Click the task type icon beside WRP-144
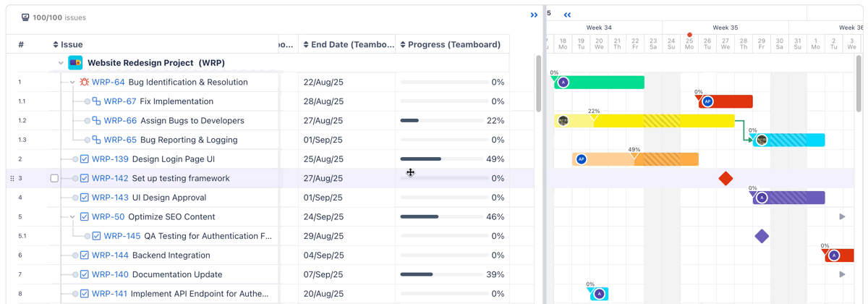 [x=85, y=256]
